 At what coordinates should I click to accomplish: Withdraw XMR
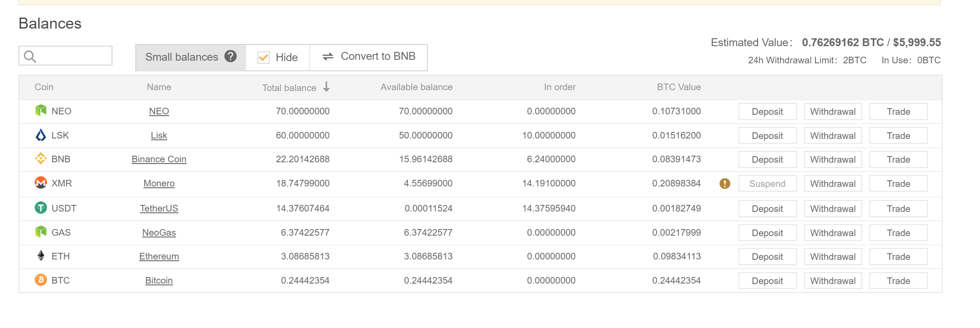(x=833, y=184)
